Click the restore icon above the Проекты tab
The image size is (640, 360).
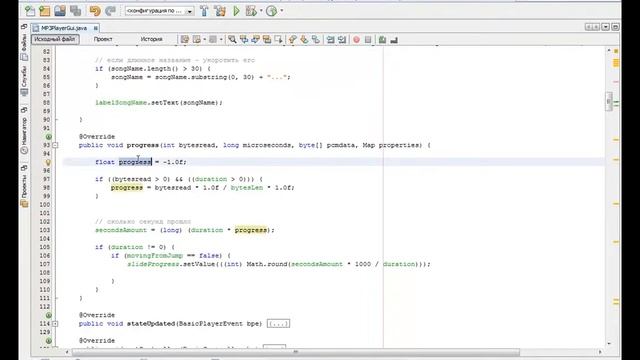pyautogui.click(x=24, y=168)
